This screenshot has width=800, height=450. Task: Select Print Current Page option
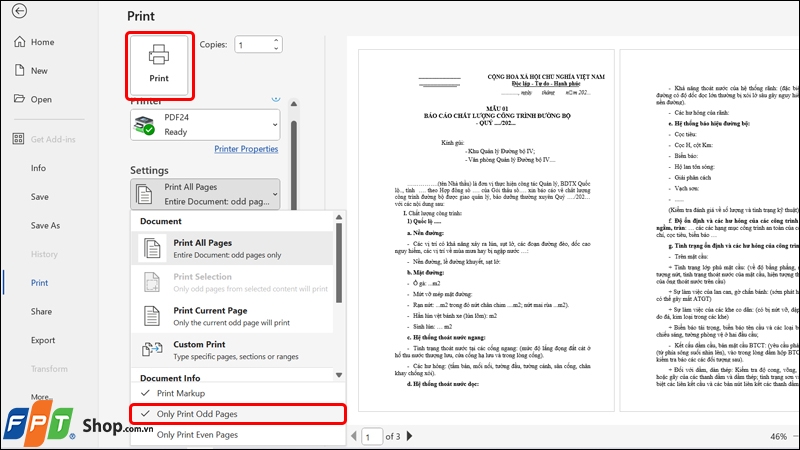pos(233,316)
